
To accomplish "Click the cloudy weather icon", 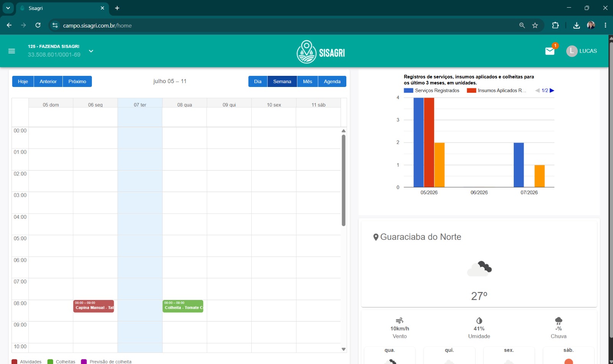I will (479, 269).
